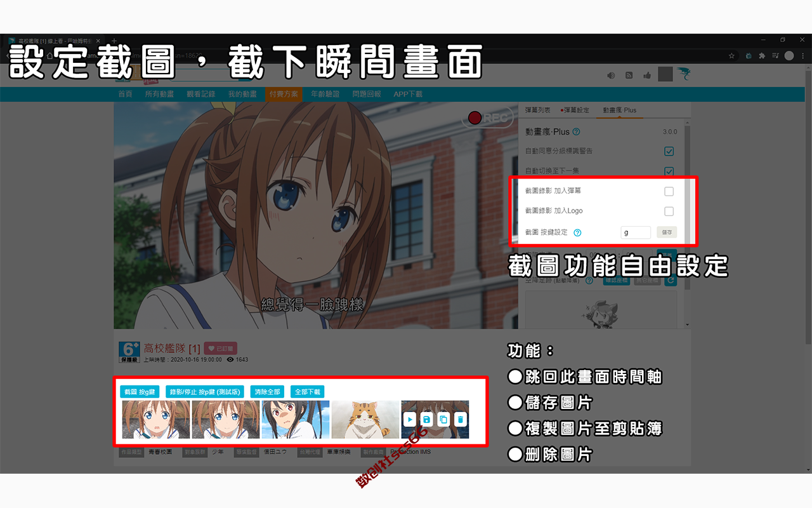Select the black-haired girl screenshot thumbnail
This screenshot has height=508, width=812.
(296, 419)
